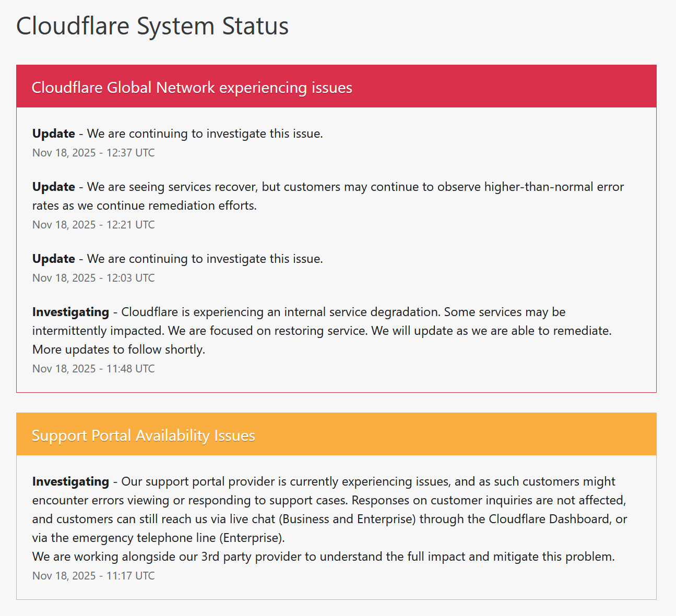
Task: Click the Nov 18, 2025 - 11:48 UTC timestamp
Action: coord(93,369)
